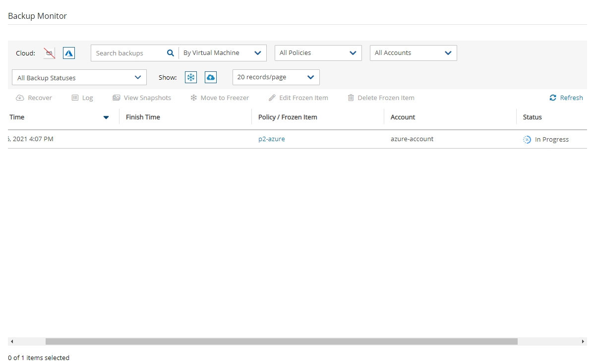595x364 pixels.
Task: Expand the All Accounts dropdown
Action: click(x=413, y=53)
